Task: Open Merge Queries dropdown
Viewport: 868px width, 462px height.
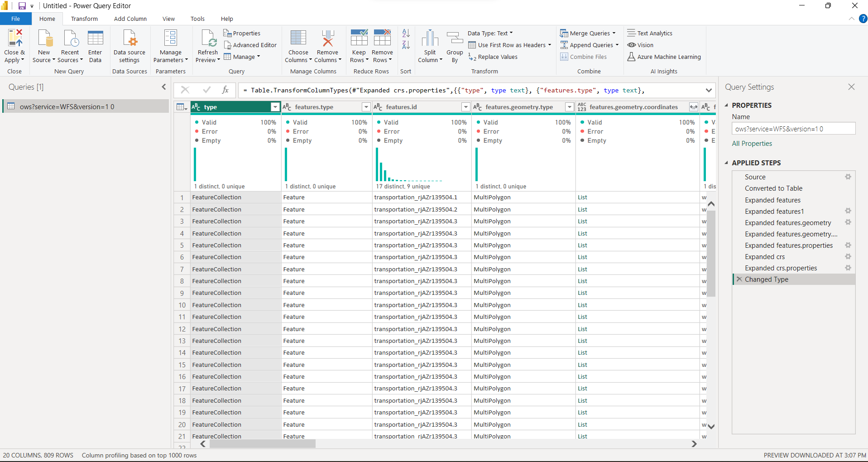Action: coord(588,33)
